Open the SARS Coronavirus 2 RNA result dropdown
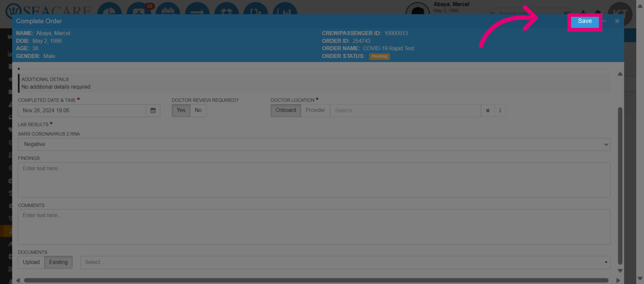Image resolution: width=644 pixels, height=284 pixels. [314, 144]
